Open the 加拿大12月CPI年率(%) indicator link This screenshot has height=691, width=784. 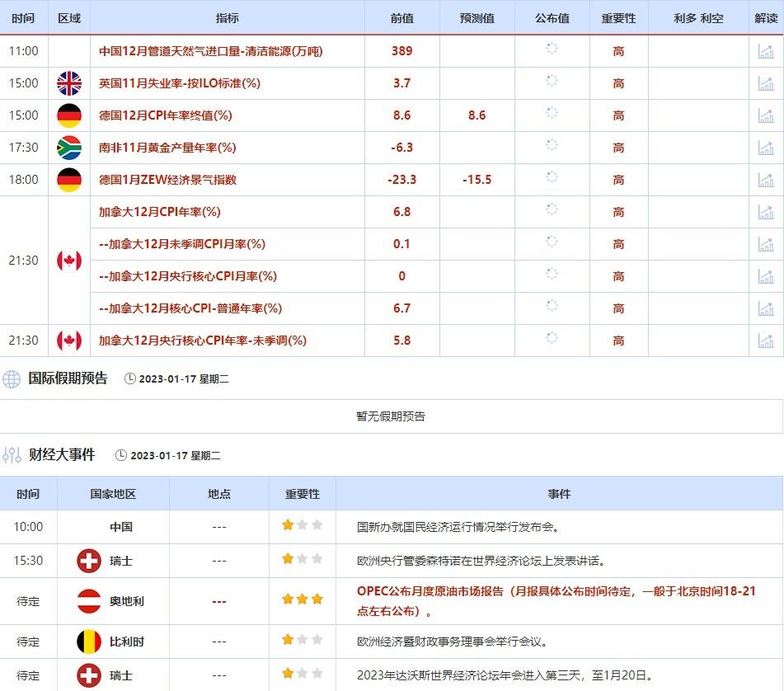[x=160, y=212]
